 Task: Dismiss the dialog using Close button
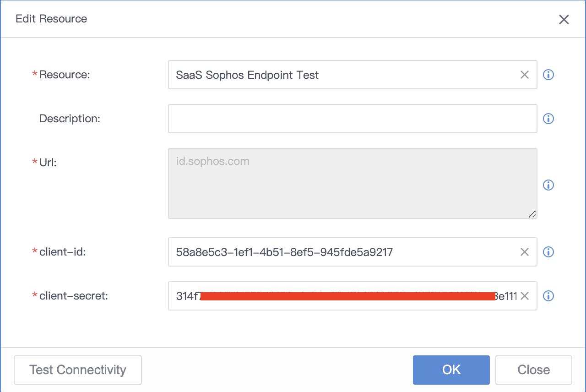pyautogui.click(x=534, y=370)
